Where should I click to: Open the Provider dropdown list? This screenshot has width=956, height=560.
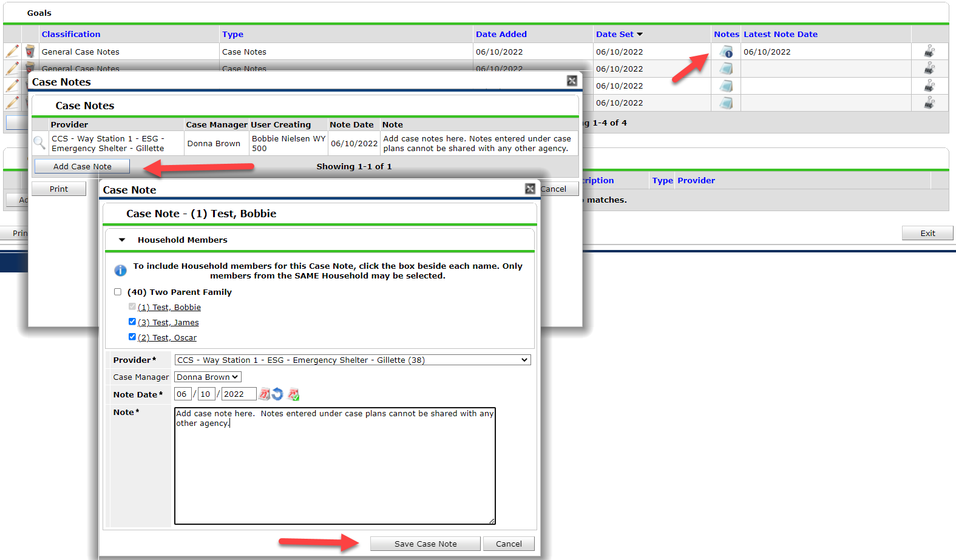[353, 360]
